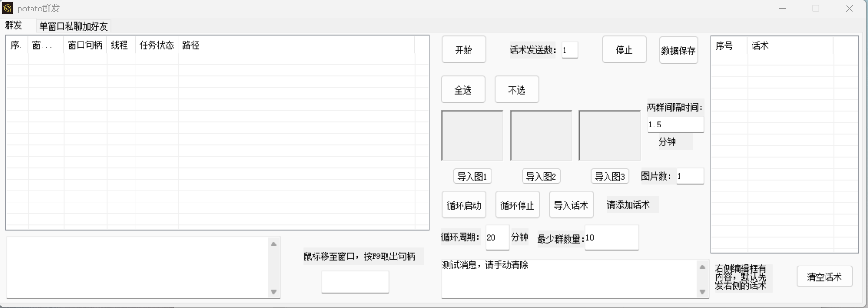
Task: Click the 开始 button
Action: coord(464,50)
